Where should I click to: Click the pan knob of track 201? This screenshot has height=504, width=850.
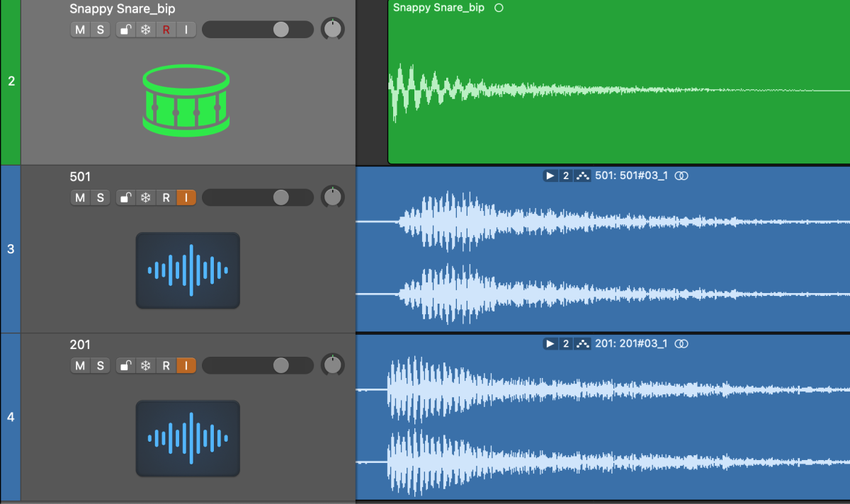point(332,365)
